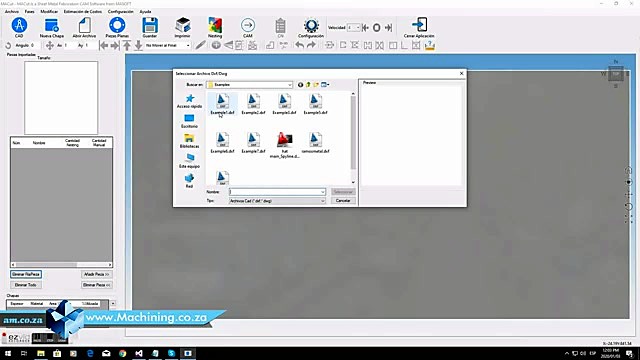Screen dimensions: 640x360
Task: Click the Nueva Chapa toolbar icon
Action: point(52,26)
